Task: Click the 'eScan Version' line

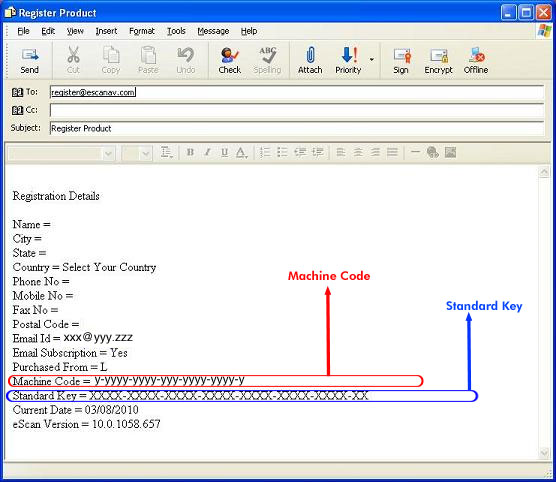Action: point(87,424)
